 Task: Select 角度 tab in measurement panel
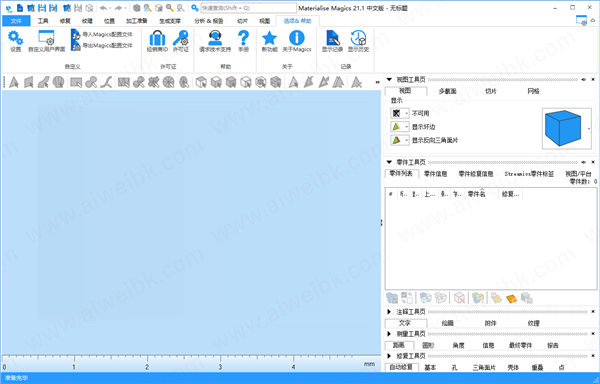click(x=458, y=345)
